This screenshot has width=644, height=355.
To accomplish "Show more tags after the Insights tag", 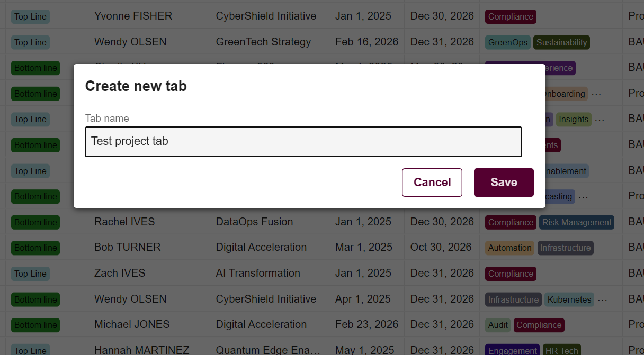I will tap(600, 120).
